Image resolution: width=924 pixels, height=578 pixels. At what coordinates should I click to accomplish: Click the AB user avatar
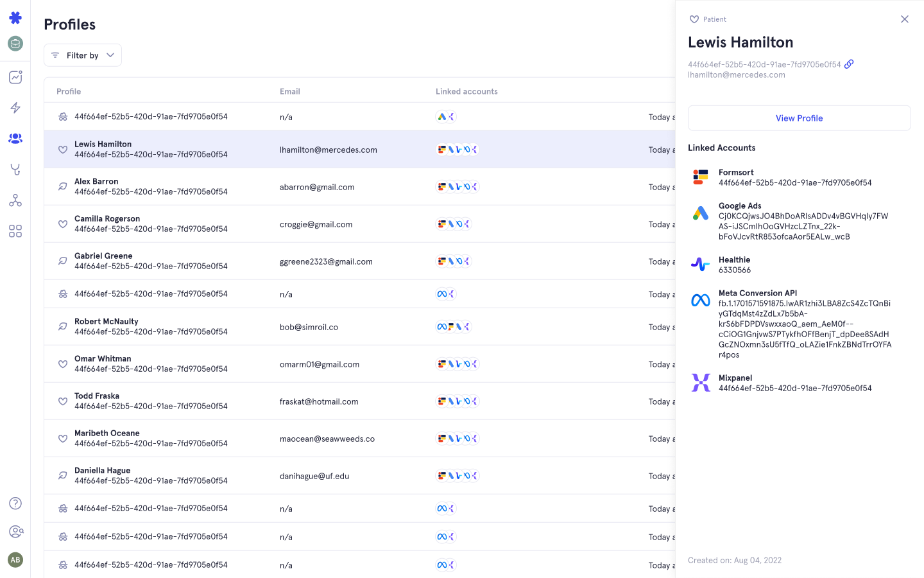(x=15, y=560)
